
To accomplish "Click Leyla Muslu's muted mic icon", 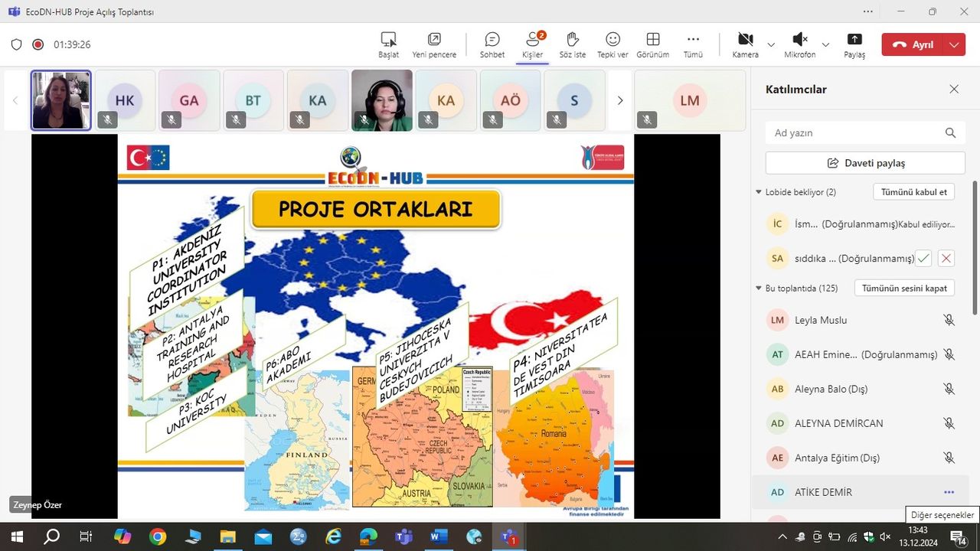I will [949, 320].
